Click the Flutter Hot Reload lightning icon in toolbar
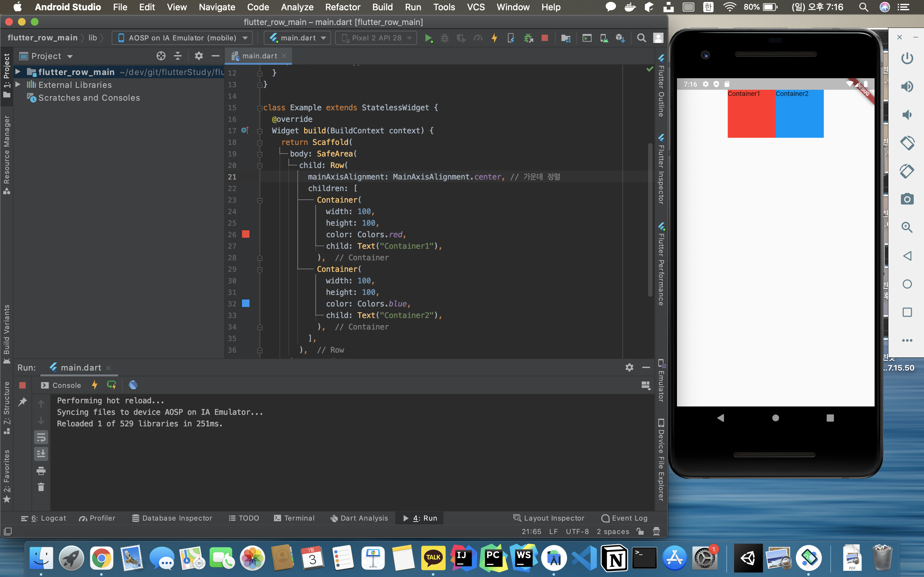924x577 pixels. (x=494, y=38)
